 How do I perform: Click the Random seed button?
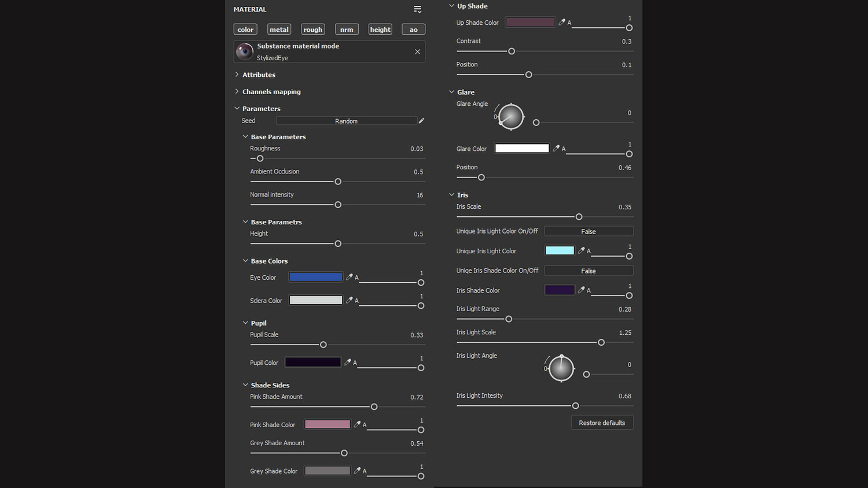point(346,121)
